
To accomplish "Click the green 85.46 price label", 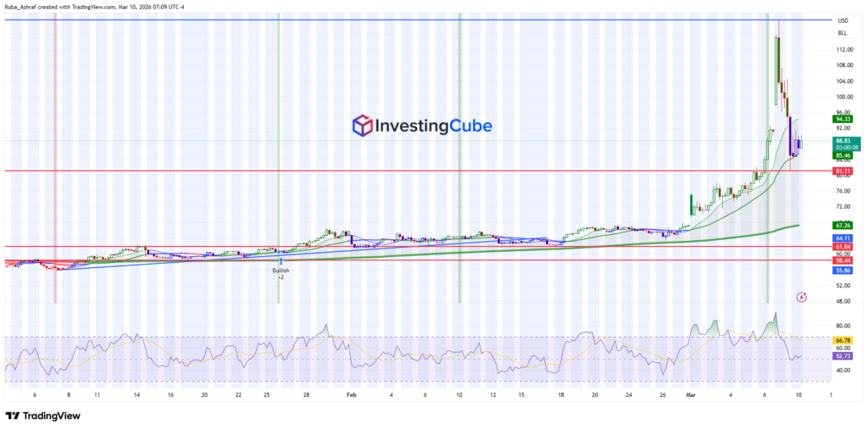I will pyautogui.click(x=843, y=156).
